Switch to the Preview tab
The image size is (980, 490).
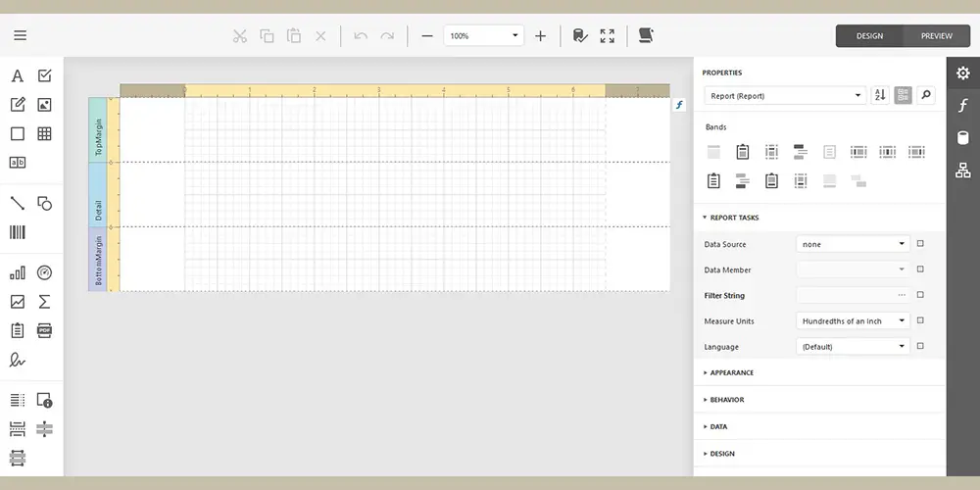coord(937,35)
